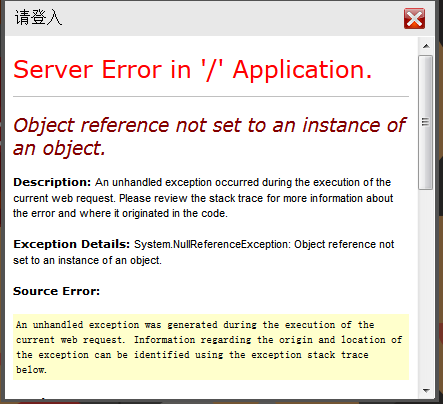Viewport: 443px width, 404px height.
Task: Click the yellow source error message box
Action: (211, 347)
